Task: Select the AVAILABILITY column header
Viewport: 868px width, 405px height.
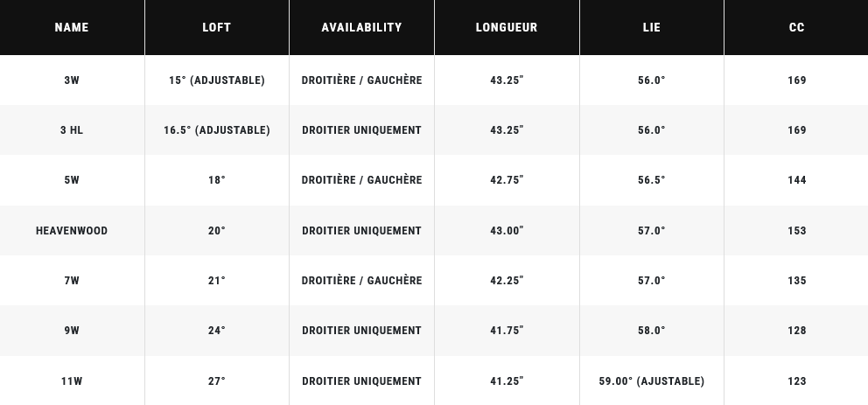Action: (361, 27)
